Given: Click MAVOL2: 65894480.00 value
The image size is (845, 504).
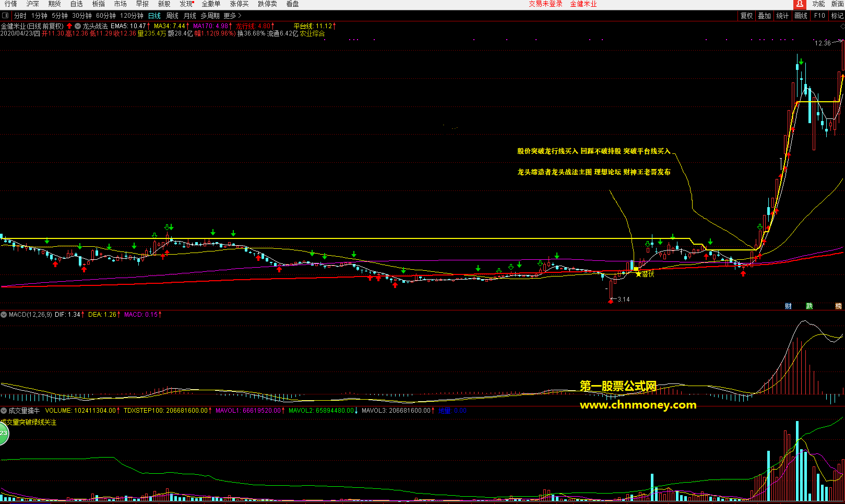Looking at the screenshot, I should coord(322,411).
